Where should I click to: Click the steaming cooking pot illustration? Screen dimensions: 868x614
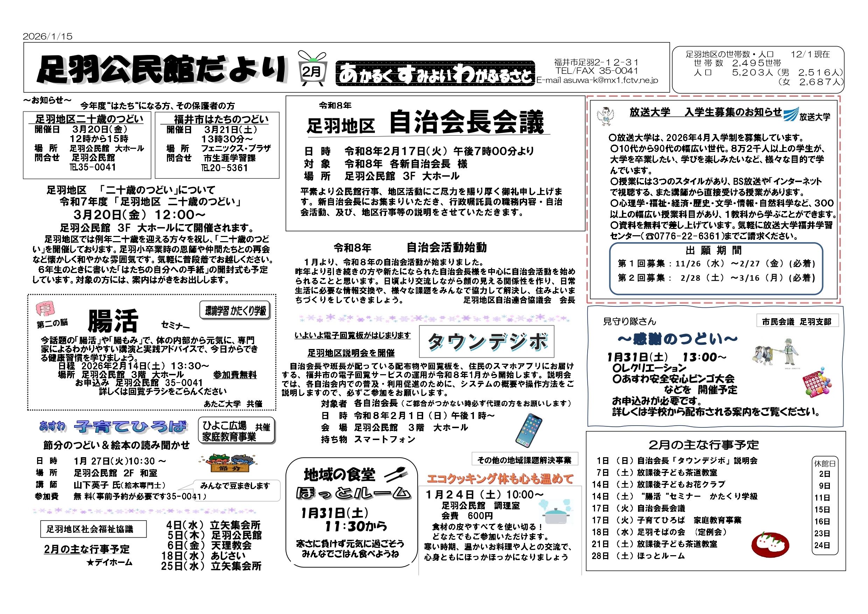coord(556,512)
